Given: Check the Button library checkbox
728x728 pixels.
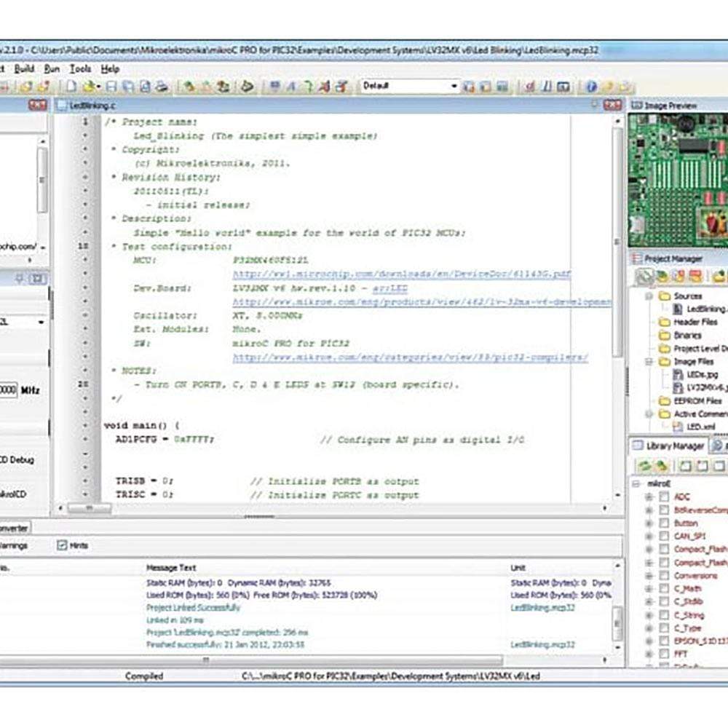Looking at the screenshot, I should [664, 523].
